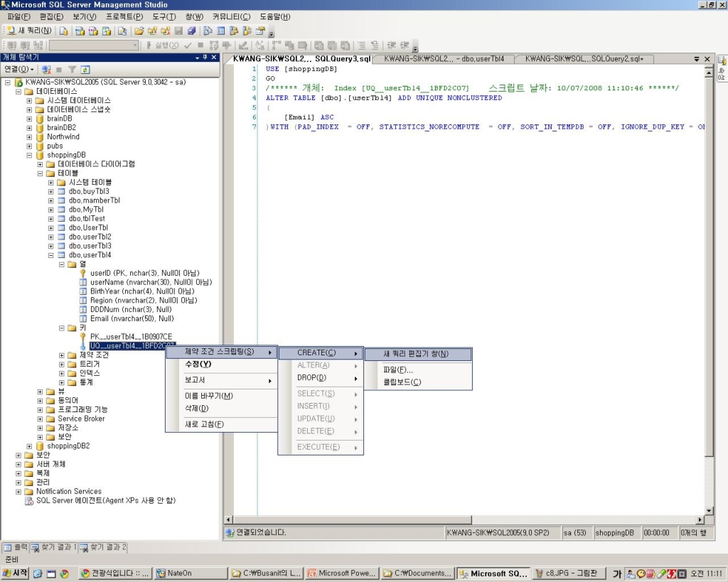
Task: Choose 이름 바꾸기(M) from the context menu
Action: pos(222,396)
